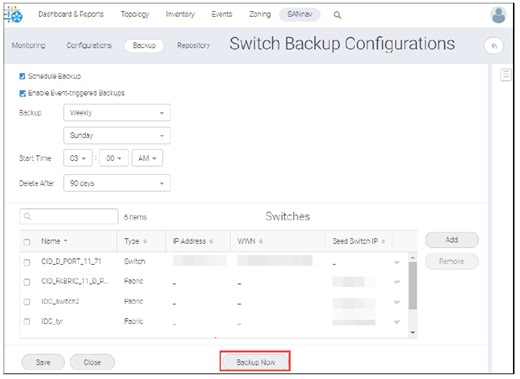Viewport: 520px width, 379px height.
Task: Switch to the Backup tab
Action: point(144,45)
